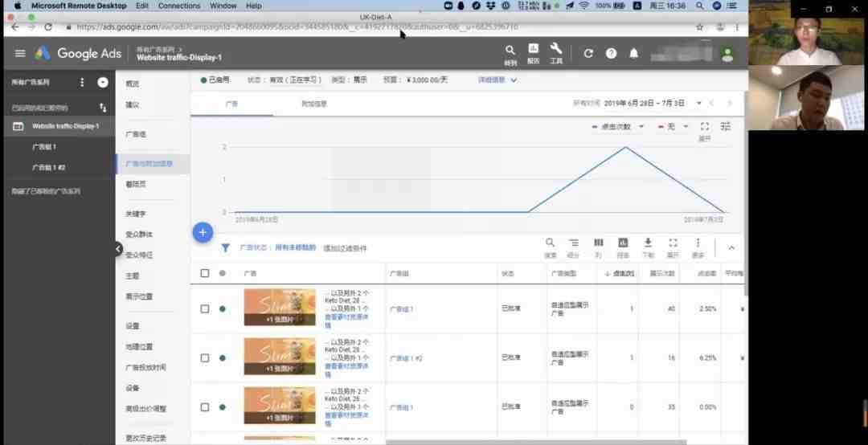Open status dot menu for the 0.00% row
Image resolution: width=868 pixels, height=445 pixels.
[223, 407]
